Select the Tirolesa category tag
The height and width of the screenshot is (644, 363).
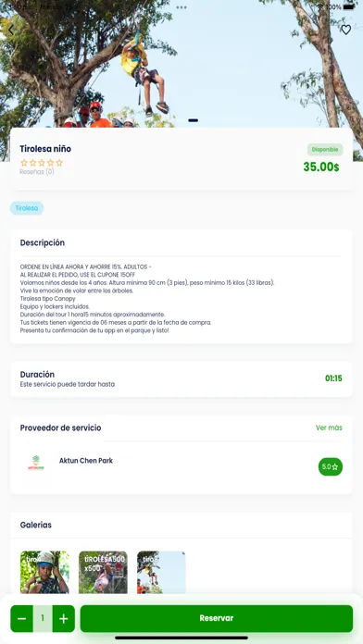click(27, 208)
